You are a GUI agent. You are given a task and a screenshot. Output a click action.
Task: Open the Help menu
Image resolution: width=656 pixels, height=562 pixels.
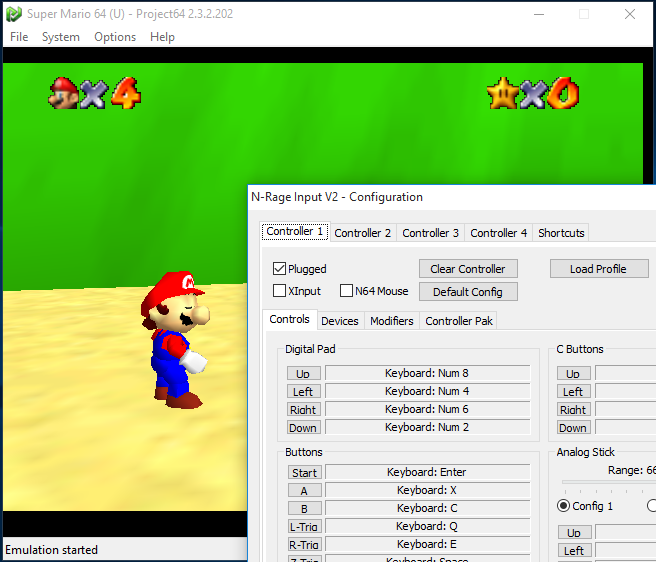pos(162,37)
